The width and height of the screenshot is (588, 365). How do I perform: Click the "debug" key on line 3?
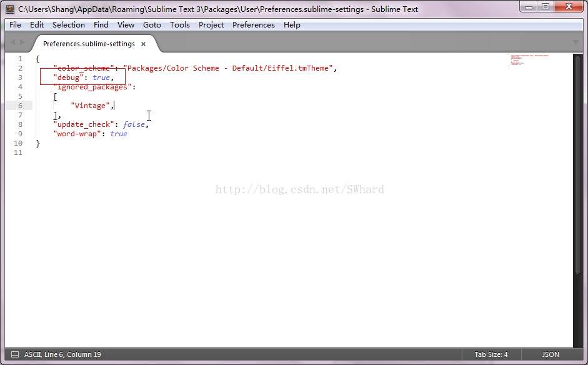pos(68,77)
